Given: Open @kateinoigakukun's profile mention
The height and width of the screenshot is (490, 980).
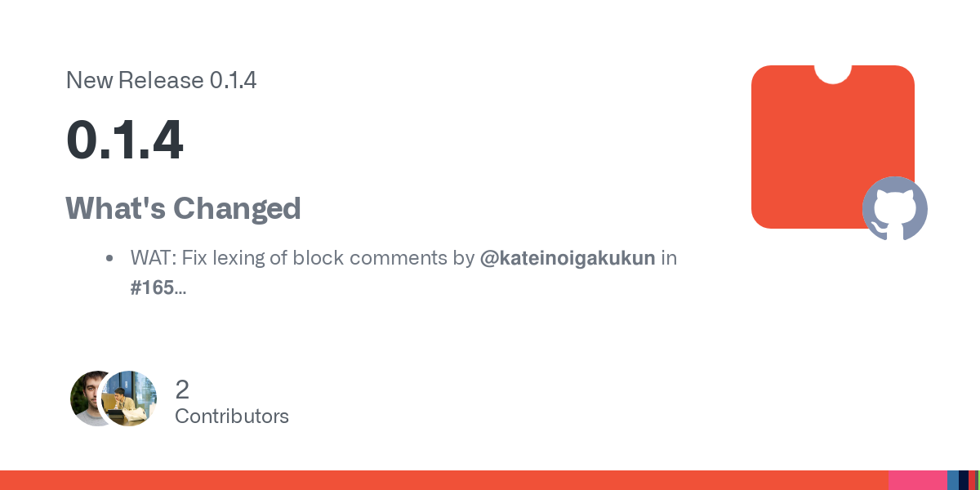Looking at the screenshot, I should 568,258.
